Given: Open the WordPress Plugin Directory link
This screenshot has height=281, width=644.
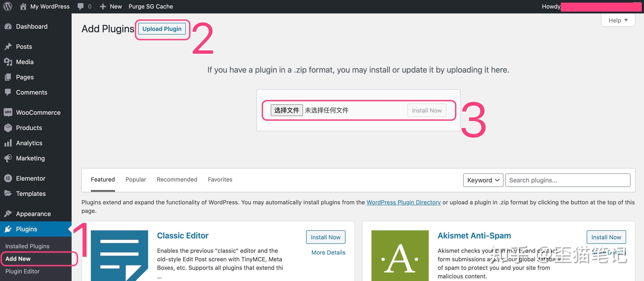Looking at the screenshot, I should [403, 202].
